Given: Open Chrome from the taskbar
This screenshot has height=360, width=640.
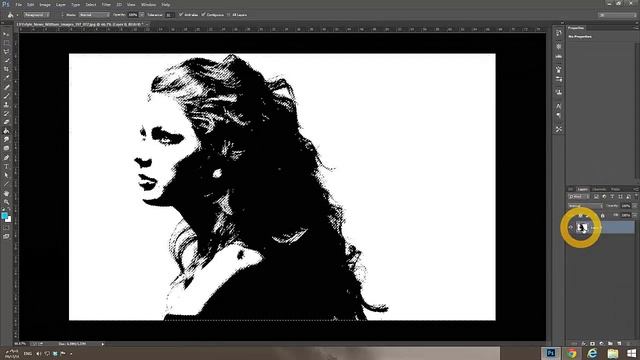Looking at the screenshot, I should coord(571,353).
